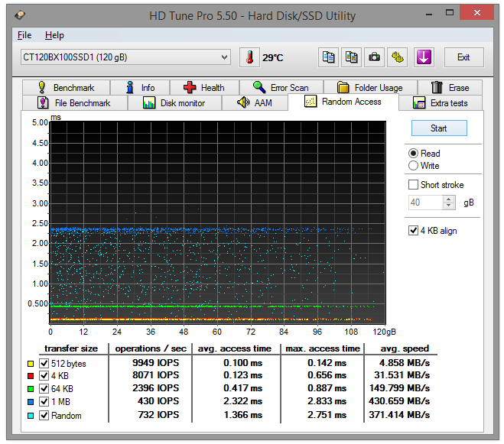This screenshot has width=504, height=444.
Task: Click the 8071 IOPS value
Action: tap(155, 375)
